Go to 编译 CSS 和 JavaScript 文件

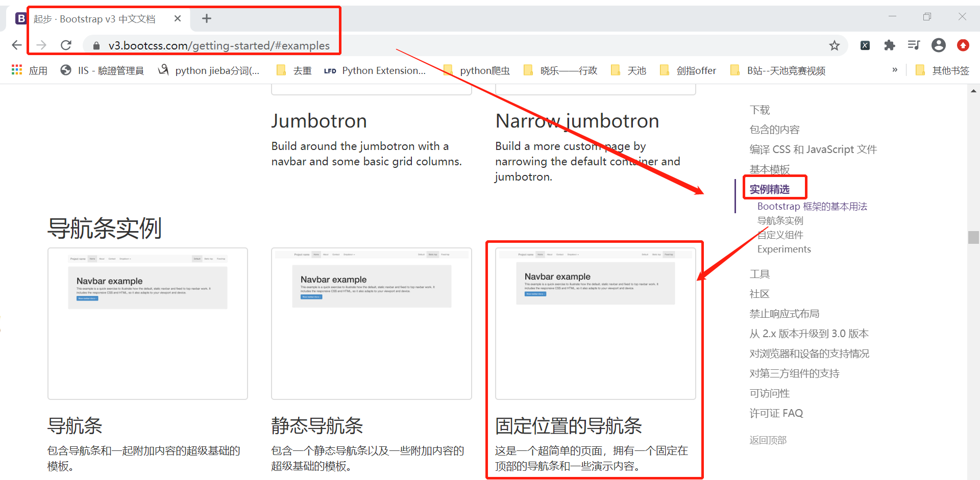tap(813, 149)
